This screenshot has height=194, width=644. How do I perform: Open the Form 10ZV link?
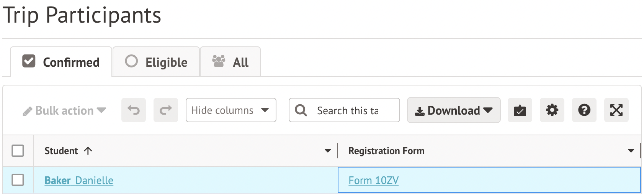point(373,181)
